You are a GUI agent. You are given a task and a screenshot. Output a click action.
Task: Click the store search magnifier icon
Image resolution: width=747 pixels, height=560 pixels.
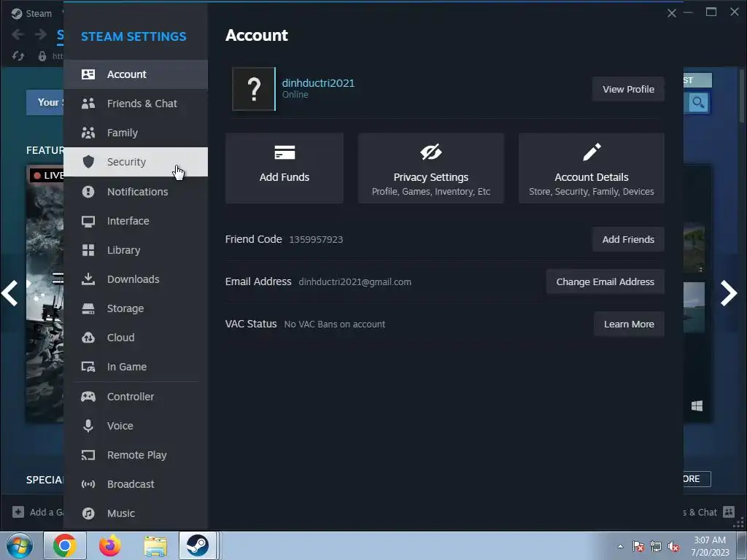[x=698, y=102]
